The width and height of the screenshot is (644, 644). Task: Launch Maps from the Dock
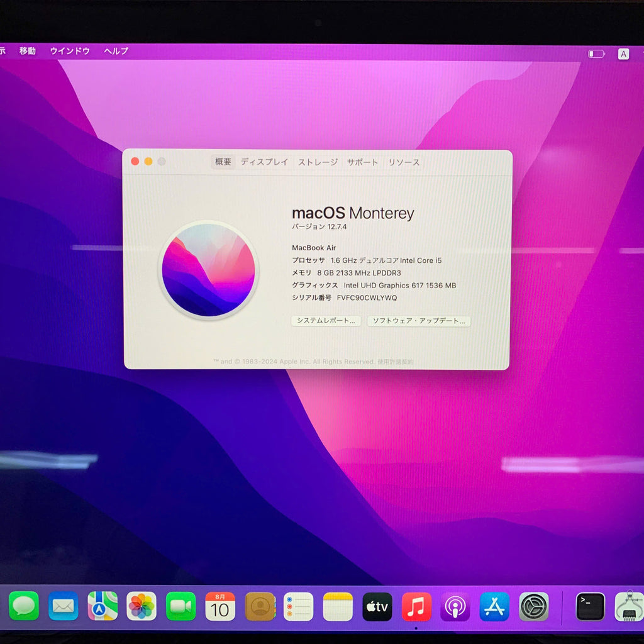point(103,606)
